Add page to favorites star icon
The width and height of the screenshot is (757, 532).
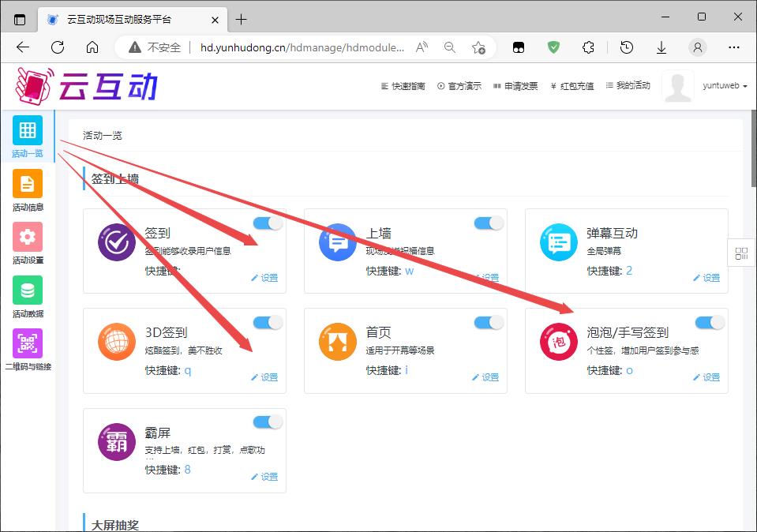(478, 47)
